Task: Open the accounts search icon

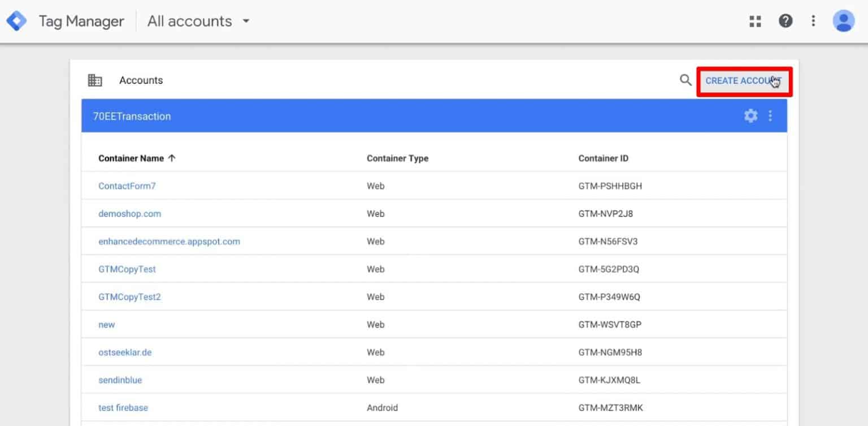Action: tap(685, 80)
